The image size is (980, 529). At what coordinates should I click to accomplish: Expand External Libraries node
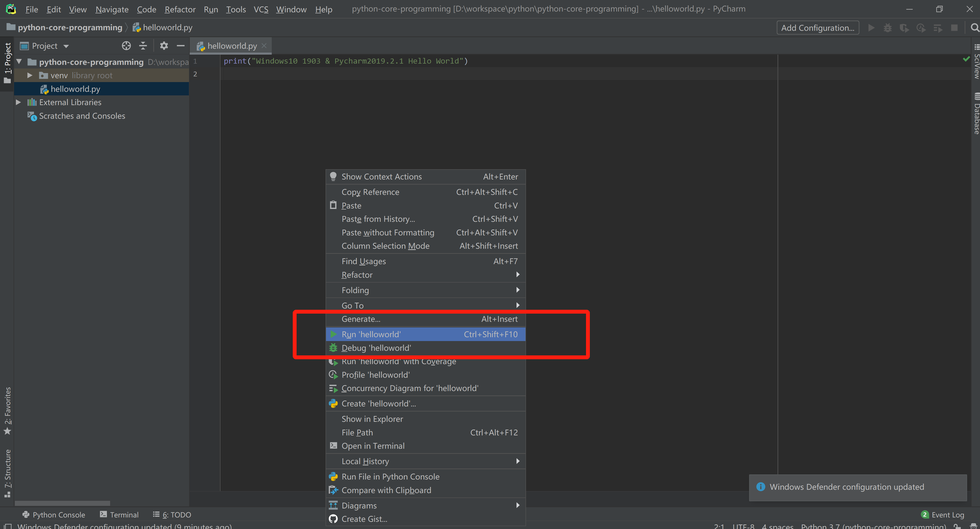18,102
